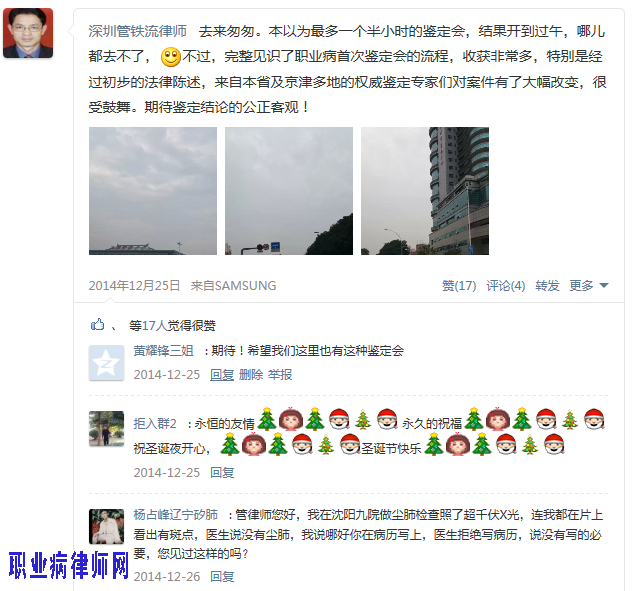This screenshot has height=591, width=643.
Task: Delete 黄耀锋三姐's comment via 删除
Action: pos(251,374)
